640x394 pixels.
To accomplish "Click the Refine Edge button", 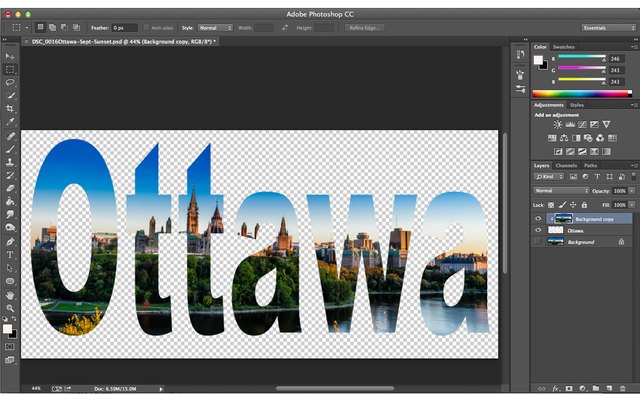I will pos(364,28).
